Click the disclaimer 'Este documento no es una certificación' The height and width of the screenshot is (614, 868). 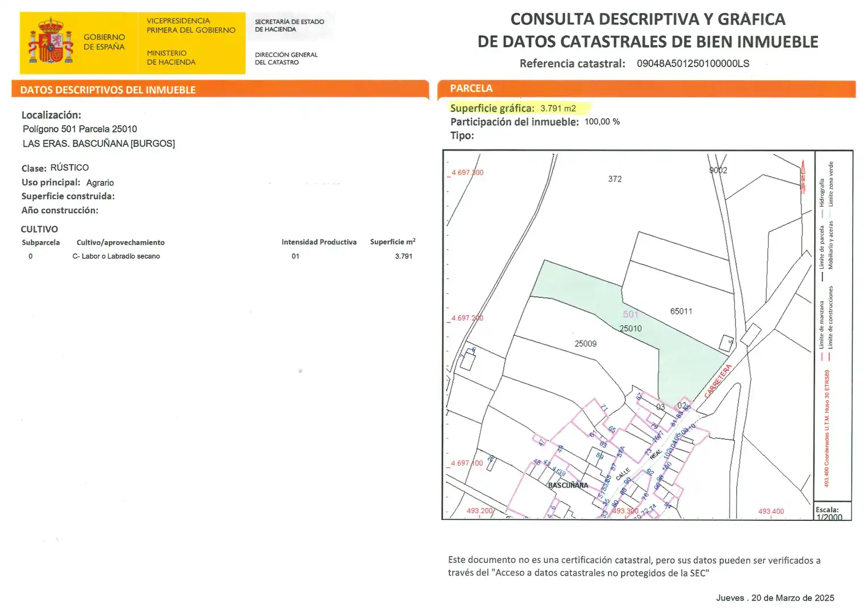634,566
